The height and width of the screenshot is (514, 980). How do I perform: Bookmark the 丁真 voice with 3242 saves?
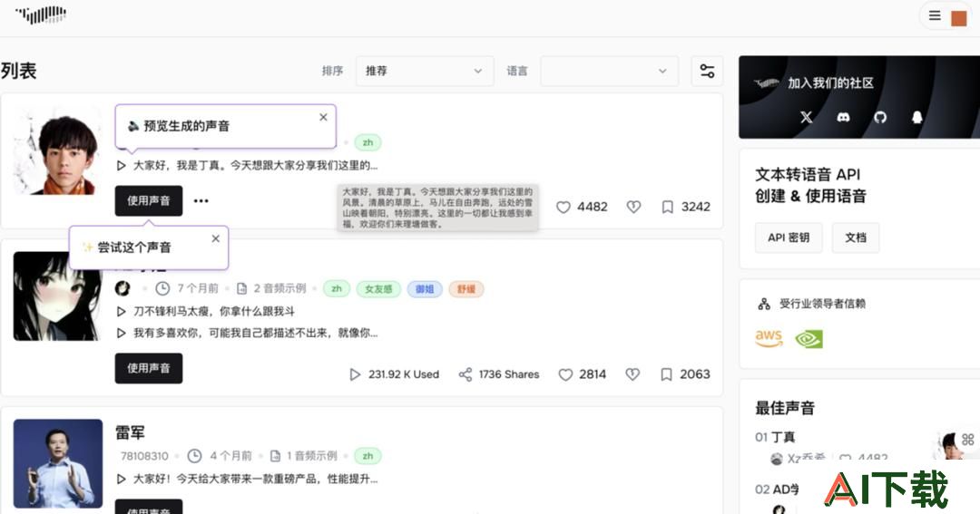tap(668, 207)
